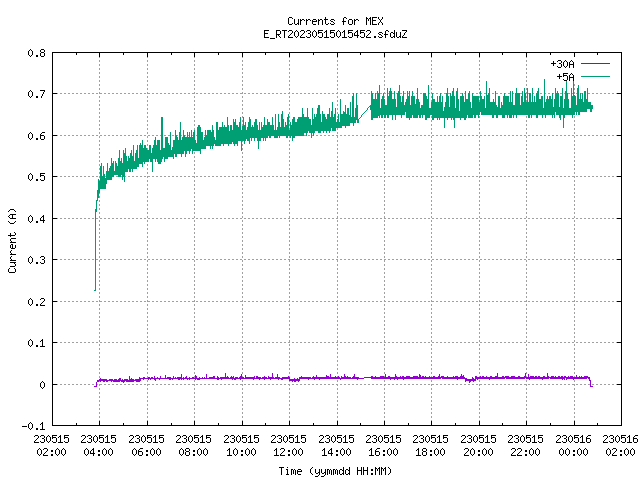The height and width of the screenshot is (480, 640).
Task: Click the 230515 12:00 x-axis tick label
Action: (288, 445)
